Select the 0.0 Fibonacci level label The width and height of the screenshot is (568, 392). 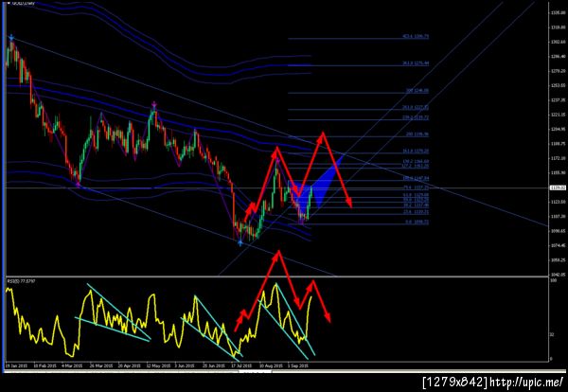point(417,222)
